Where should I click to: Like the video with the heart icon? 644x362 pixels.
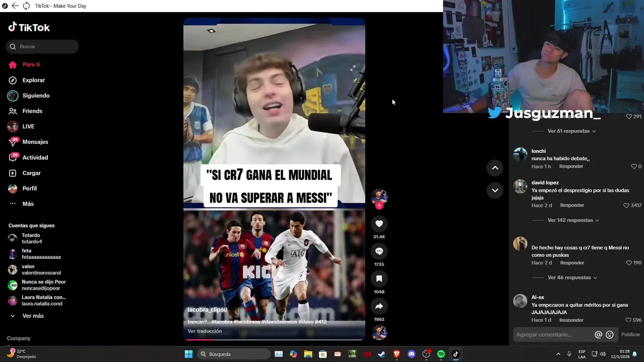pyautogui.click(x=379, y=224)
